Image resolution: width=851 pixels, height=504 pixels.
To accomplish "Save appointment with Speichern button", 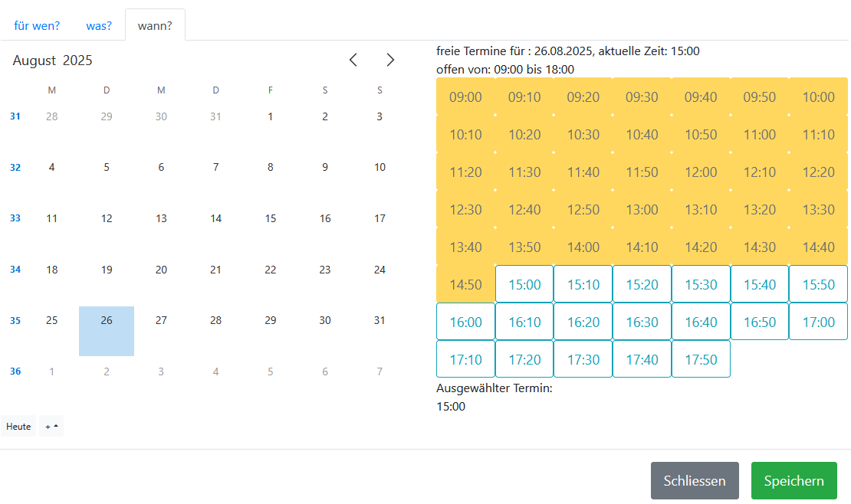I will 793,481.
